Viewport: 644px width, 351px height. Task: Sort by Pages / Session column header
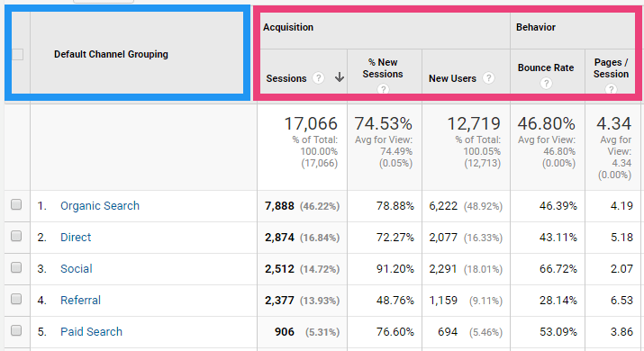(x=612, y=68)
